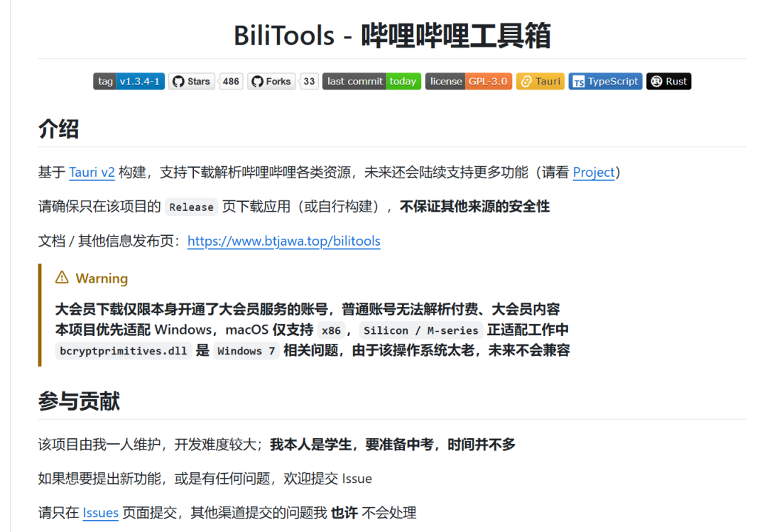Click the 33 forks counter
The width and height of the screenshot is (767, 532).
click(x=308, y=81)
